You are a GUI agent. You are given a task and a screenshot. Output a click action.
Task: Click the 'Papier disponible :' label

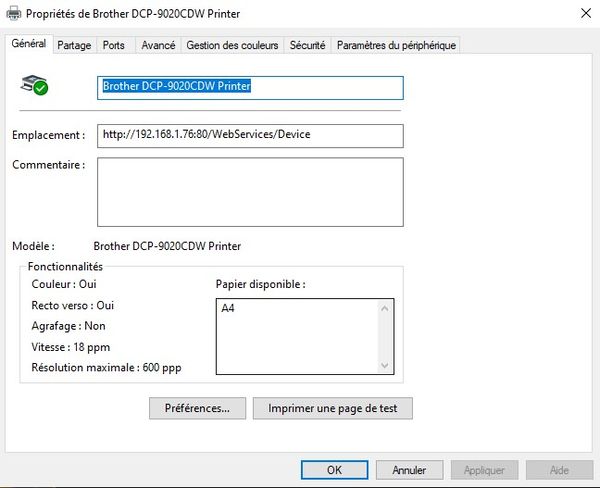[x=261, y=284]
